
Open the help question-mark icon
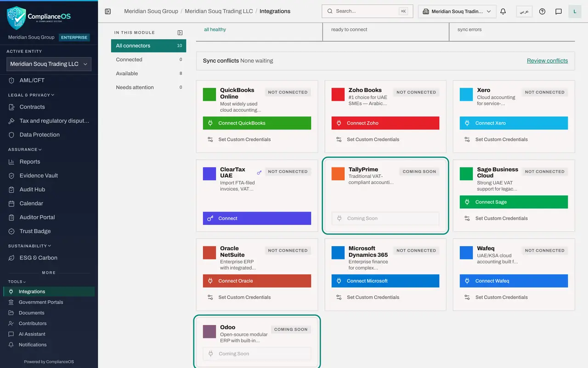542,11
